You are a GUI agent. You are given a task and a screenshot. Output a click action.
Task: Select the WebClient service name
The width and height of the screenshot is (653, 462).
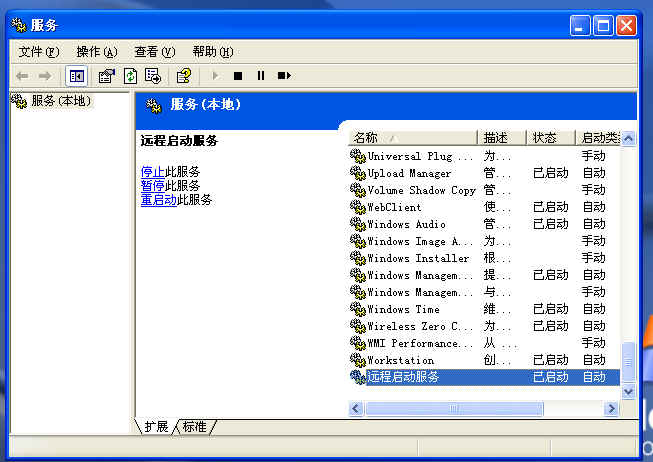[x=394, y=207]
